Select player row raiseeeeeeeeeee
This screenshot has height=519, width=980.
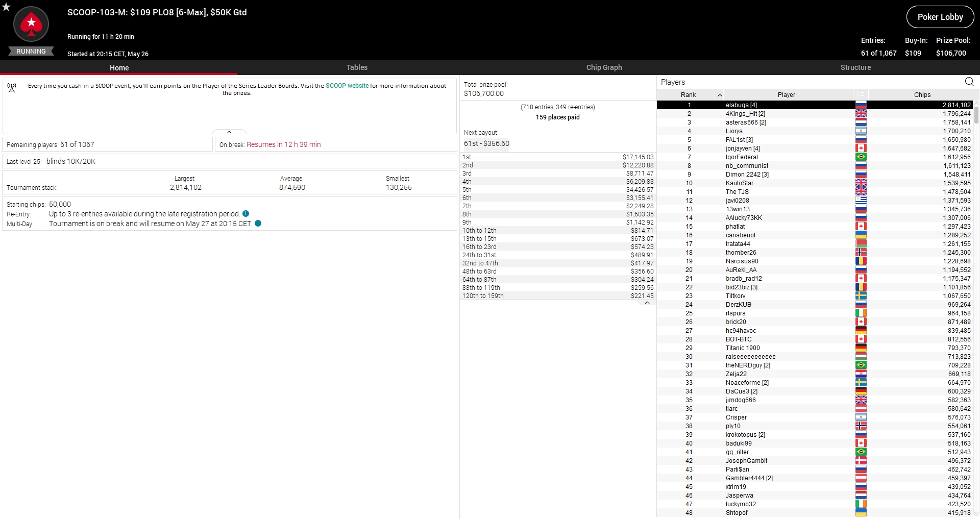[815, 357]
